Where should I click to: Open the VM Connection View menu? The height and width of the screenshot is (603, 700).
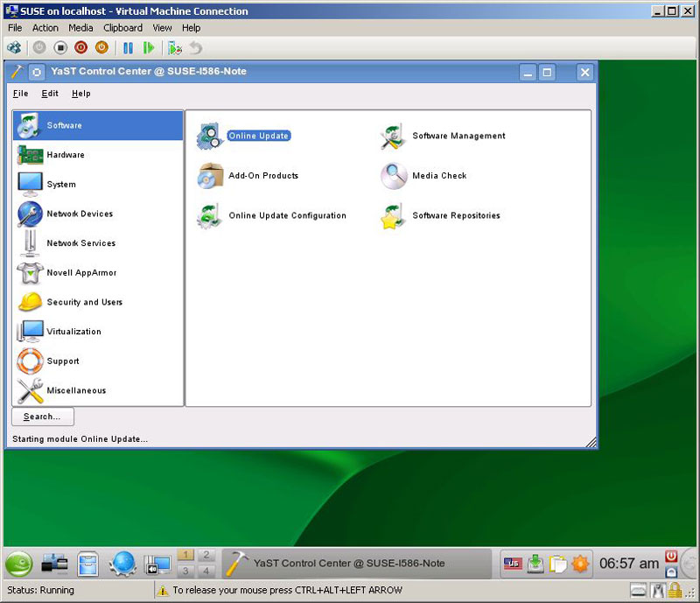162,28
